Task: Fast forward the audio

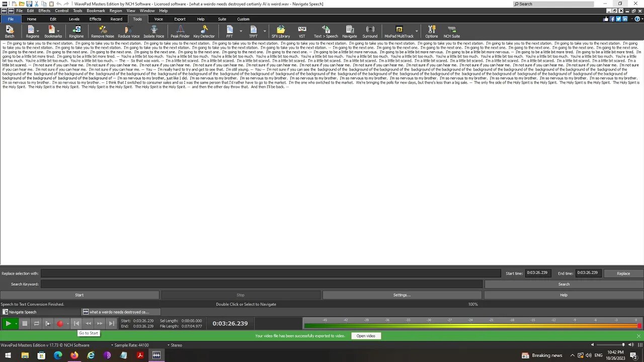Action: (100, 324)
